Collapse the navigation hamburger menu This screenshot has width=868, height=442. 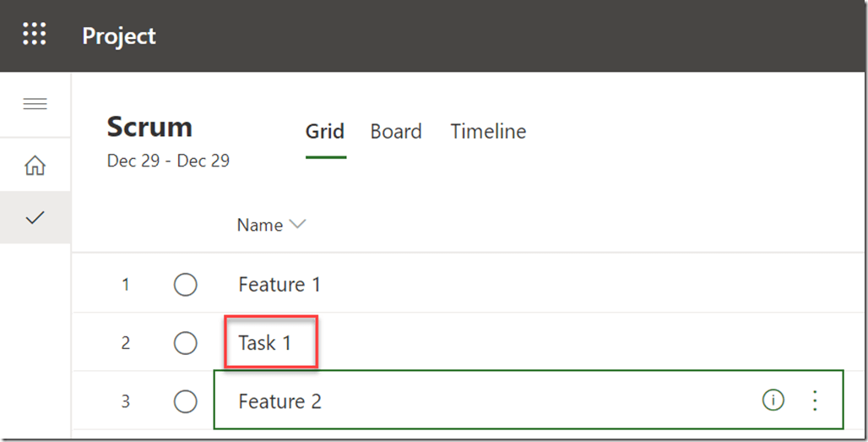(35, 104)
